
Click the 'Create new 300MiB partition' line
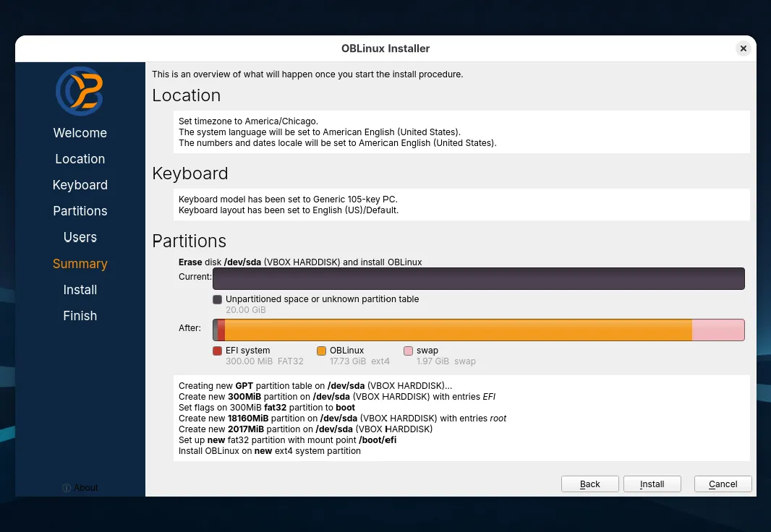tap(337, 396)
